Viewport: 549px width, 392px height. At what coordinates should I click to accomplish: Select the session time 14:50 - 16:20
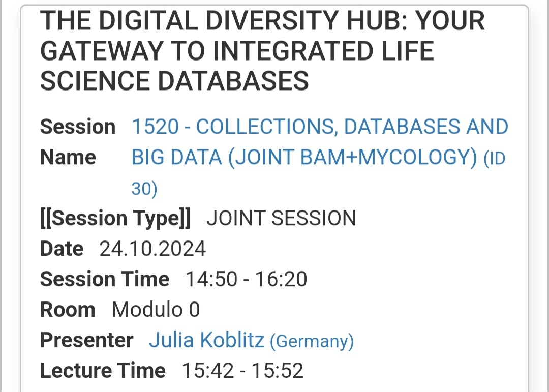coord(246,280)
